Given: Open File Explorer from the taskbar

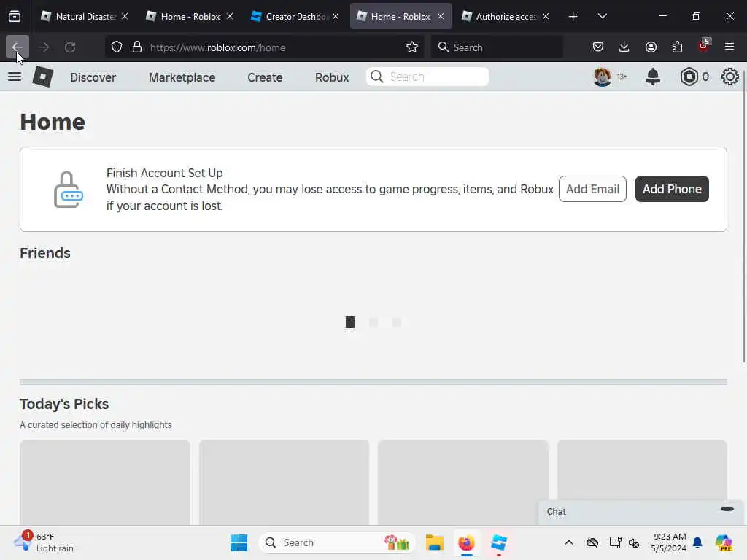Looking at the screenshot, I should click(435, 542).
